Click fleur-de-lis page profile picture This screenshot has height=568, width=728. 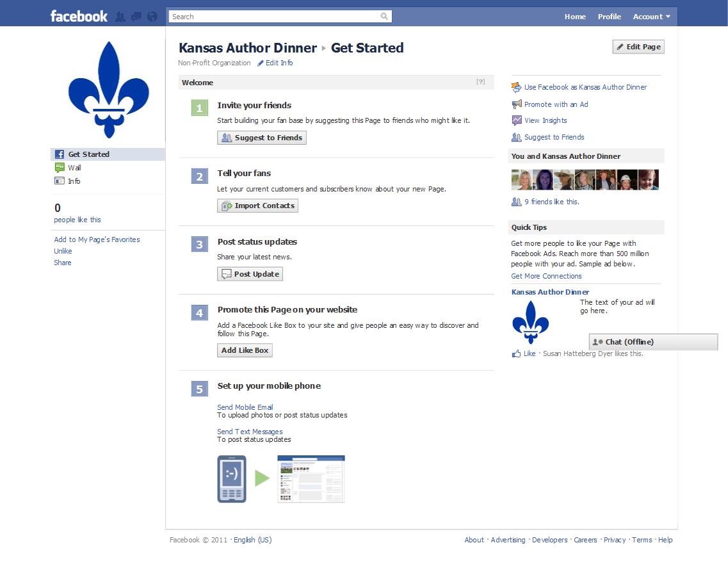(x=108, y=90)
